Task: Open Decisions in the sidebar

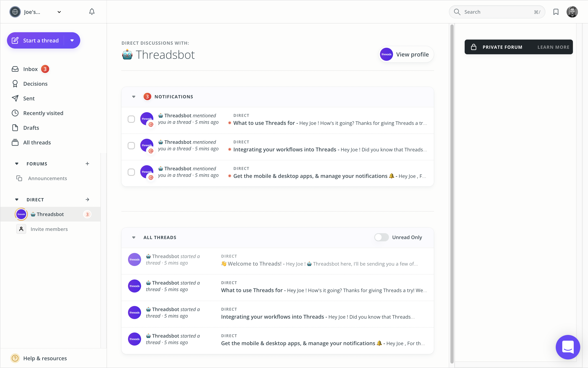Action: (35, 84)
